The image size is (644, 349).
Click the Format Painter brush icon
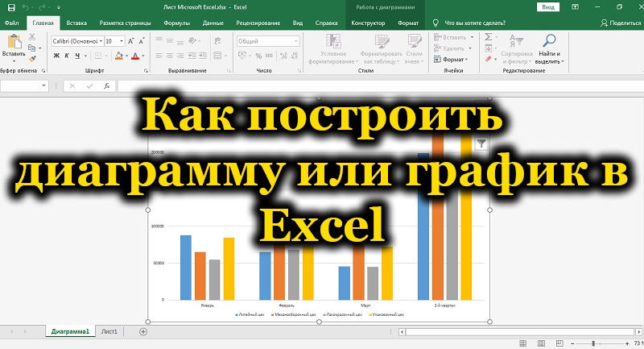point(33,57)
